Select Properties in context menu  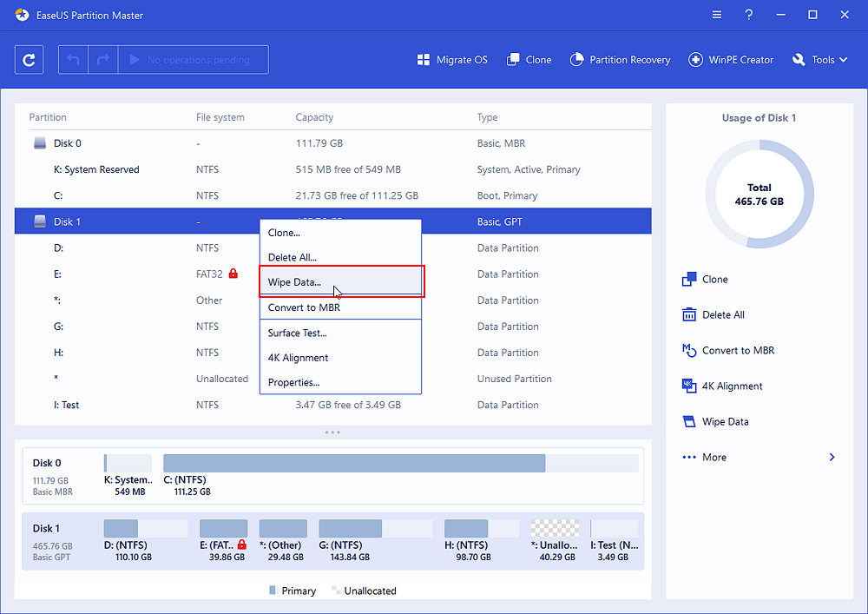293,383
